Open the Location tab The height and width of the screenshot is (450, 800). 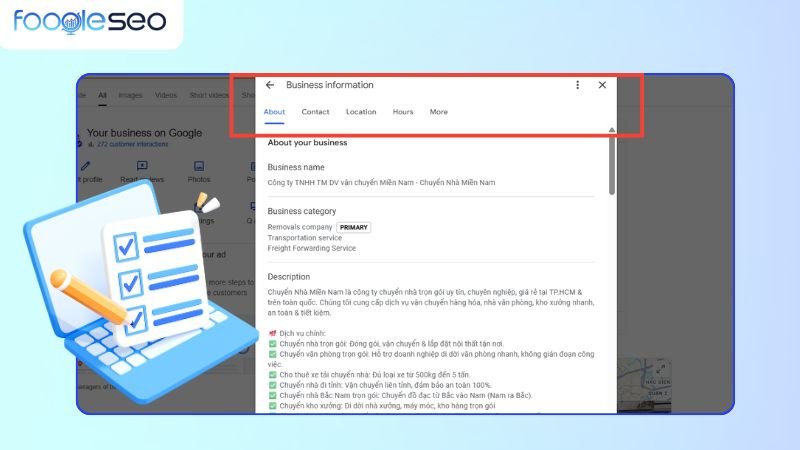tap(361, 112)
